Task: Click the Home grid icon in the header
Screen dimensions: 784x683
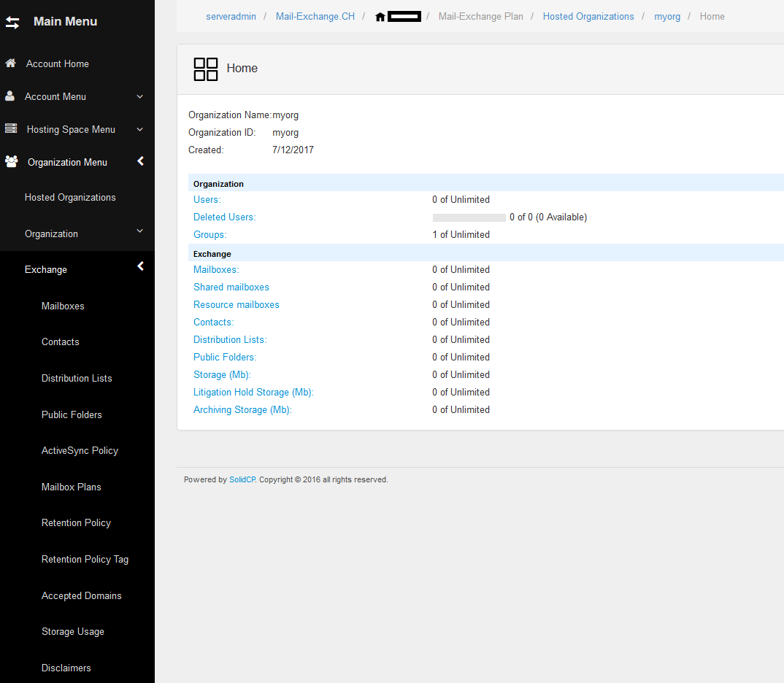Action: [x=206, y=69]
